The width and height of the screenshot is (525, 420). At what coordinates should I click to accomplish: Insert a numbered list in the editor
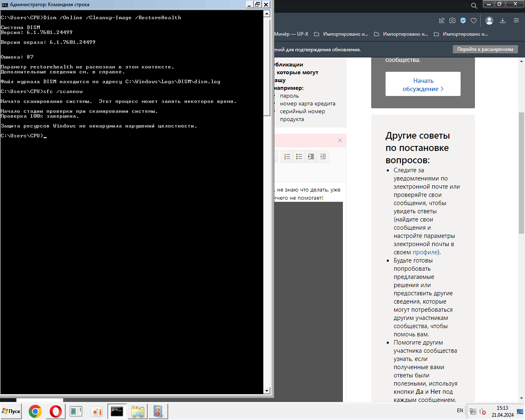click(x=287, y=157)
